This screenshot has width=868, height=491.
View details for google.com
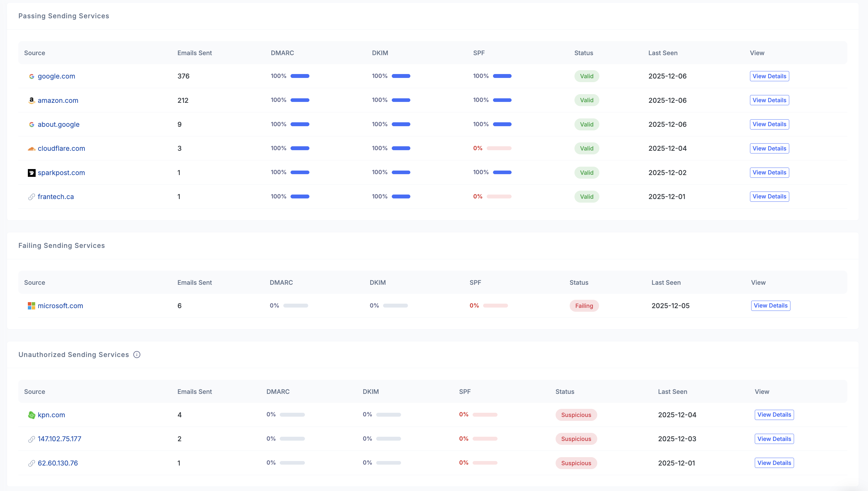pyautogui.click(x=769, y=76)
